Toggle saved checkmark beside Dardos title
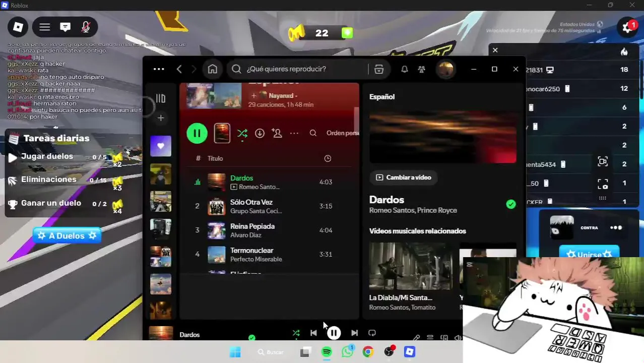644x363 pixels. coord(511,204)
